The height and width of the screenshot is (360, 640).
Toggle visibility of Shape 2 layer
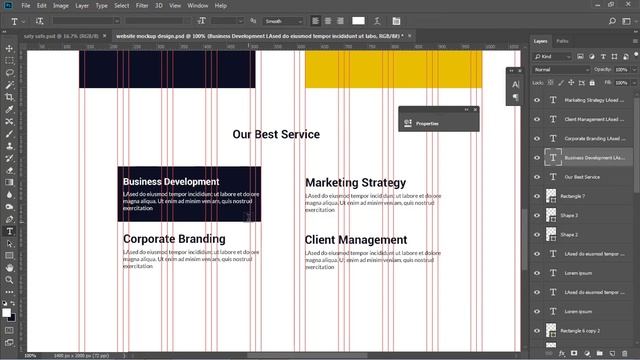[537, 235]
